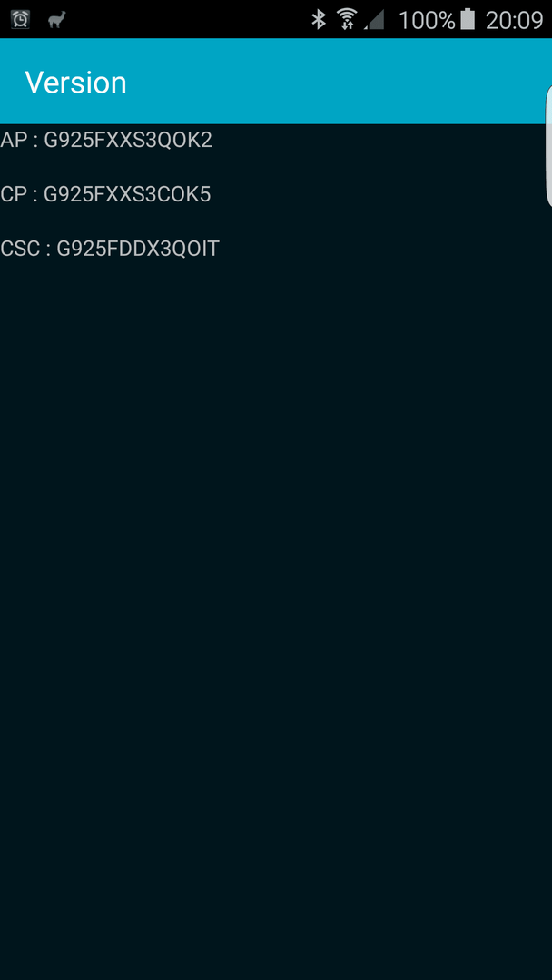Tap the G925FXXS3COK5 build code

tap(127, 194)
